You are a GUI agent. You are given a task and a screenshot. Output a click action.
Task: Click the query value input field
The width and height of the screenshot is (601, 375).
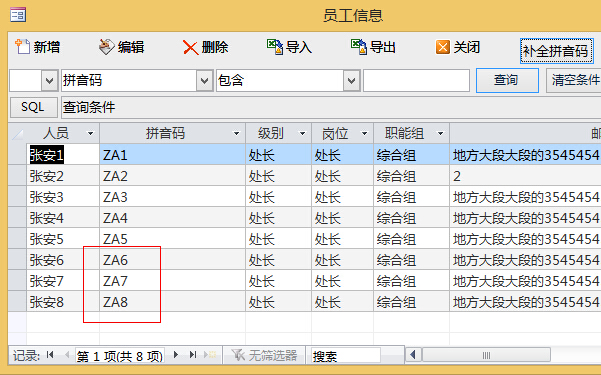(x=416, y=81)
